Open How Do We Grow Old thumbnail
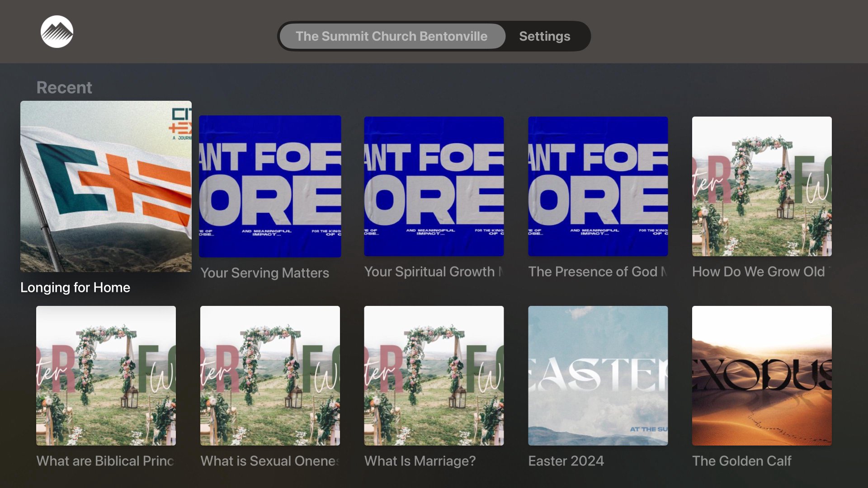Viewport: 868px width, 488px height. (761, 186)
